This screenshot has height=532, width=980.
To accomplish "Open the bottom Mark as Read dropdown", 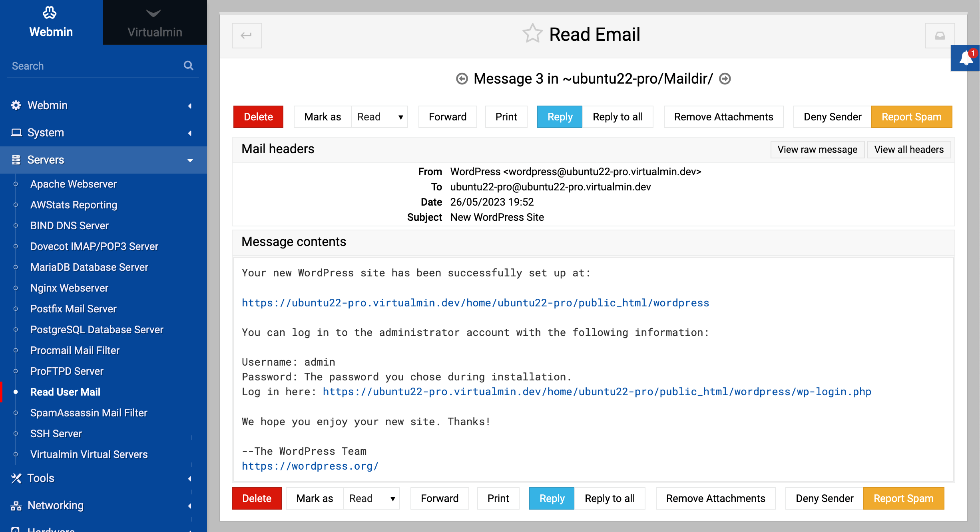I will click(x=372, y=498).
